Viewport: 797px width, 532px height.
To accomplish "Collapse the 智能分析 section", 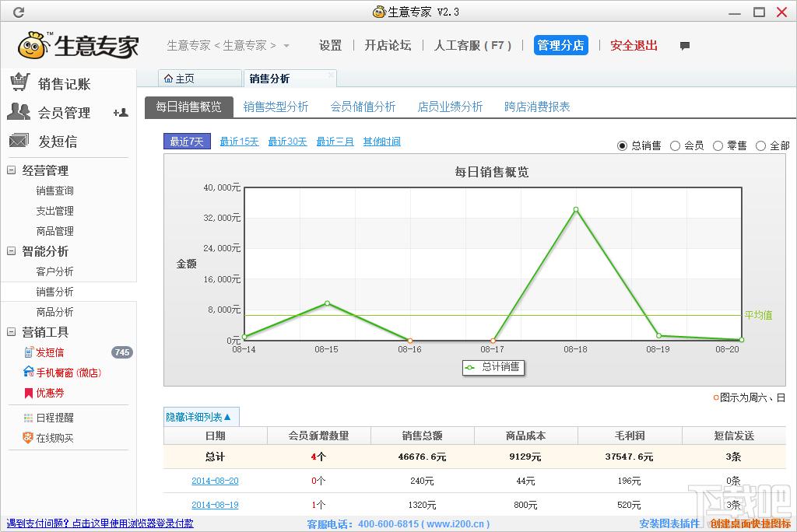I will tap(11, 251).
